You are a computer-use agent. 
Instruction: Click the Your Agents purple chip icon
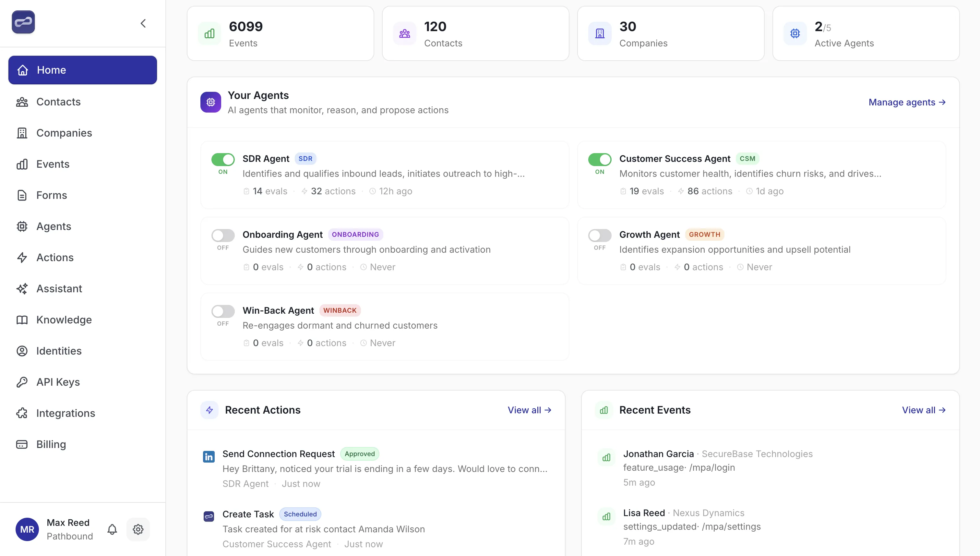(210, 102)
